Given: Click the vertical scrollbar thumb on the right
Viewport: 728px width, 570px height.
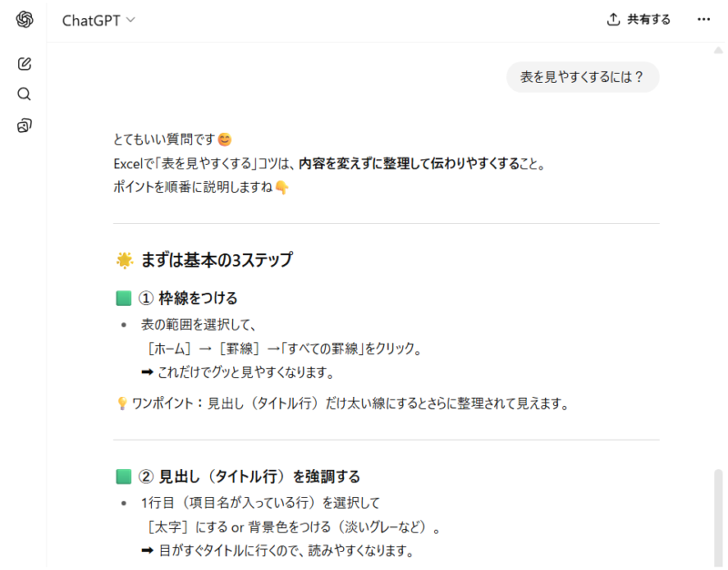Looking at the screenshot, I should pyautogui.click(x=720, y=514).
